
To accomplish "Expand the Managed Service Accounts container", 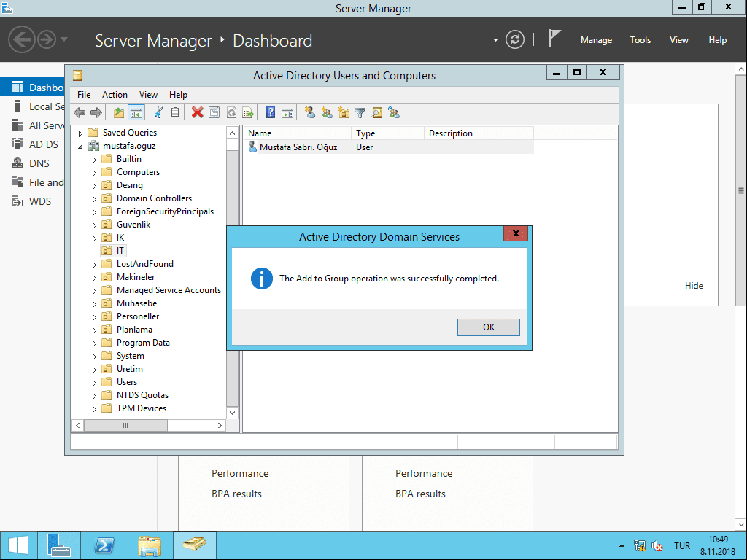I will point(94,291).
